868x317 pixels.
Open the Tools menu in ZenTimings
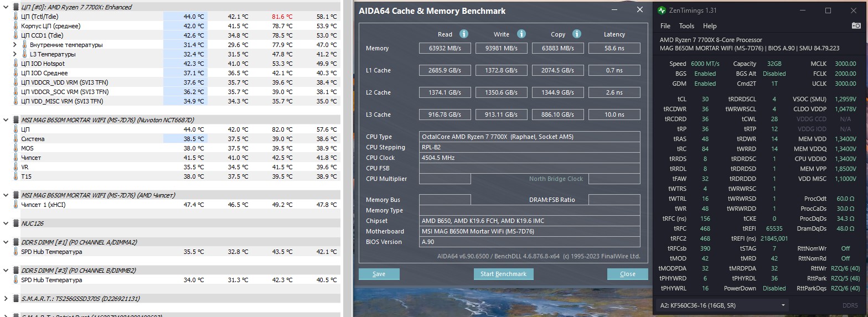(x=686, y=26)
